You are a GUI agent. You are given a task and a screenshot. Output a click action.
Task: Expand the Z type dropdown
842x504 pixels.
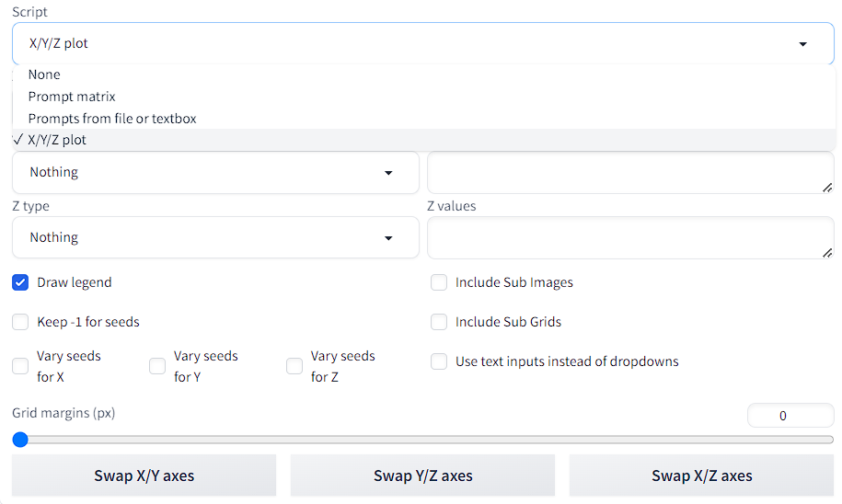point(214,237)
